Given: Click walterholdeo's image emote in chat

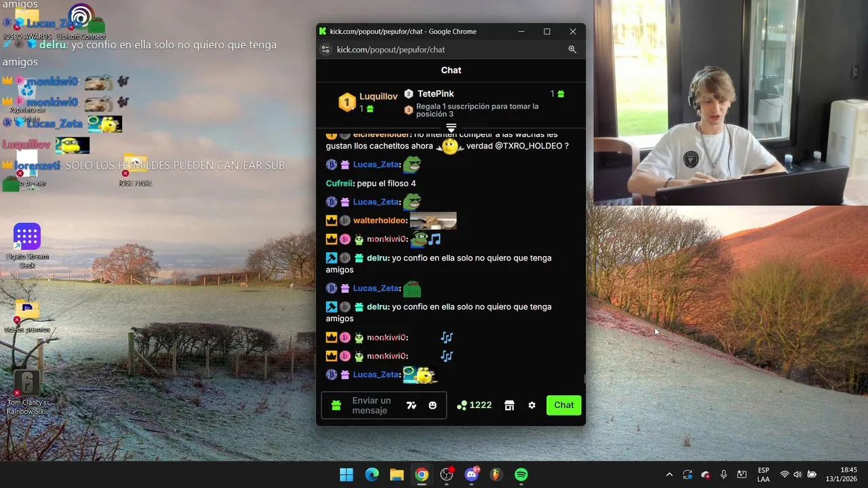Looking at the screenshot, I should [433, 220].
